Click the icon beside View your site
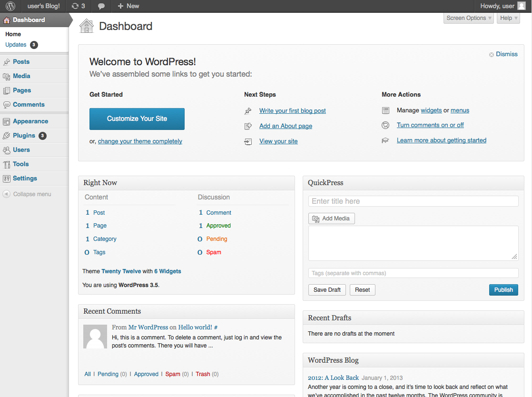 tap(248, 141)
